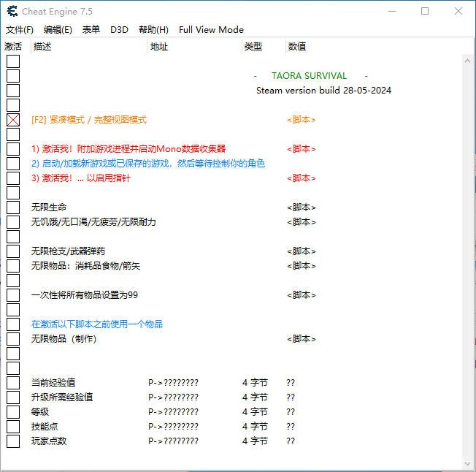This screenshot has width=476, height=472.
Task: Click the <脚本> value for 无限枪支/武器弹药
Action: click(301, 251)
